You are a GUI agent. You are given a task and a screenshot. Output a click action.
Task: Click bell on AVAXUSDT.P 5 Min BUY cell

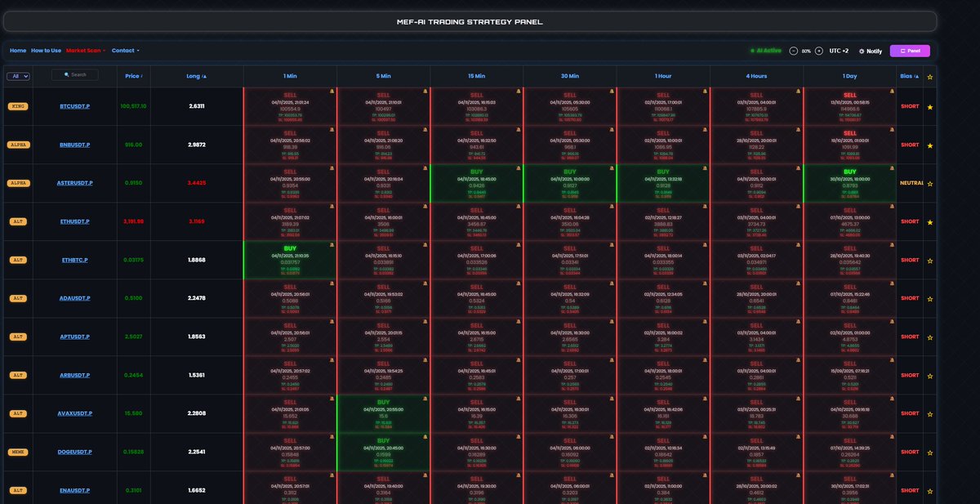425,399
